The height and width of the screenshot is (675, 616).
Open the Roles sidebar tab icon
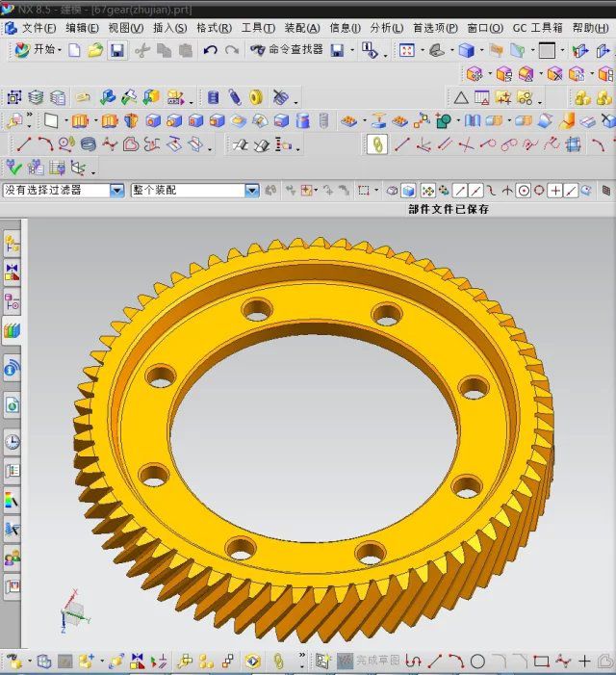pyautogui.click(x=13, y=557)
